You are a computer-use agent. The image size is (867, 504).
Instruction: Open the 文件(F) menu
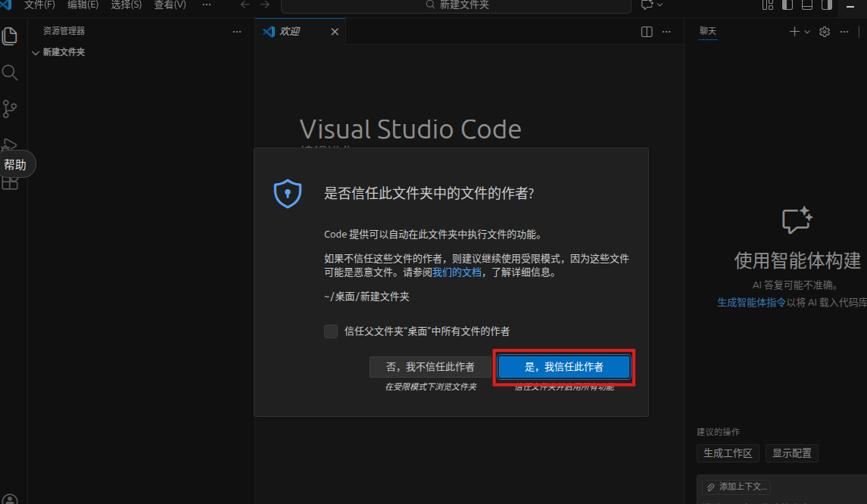click(x=39, y=5)
